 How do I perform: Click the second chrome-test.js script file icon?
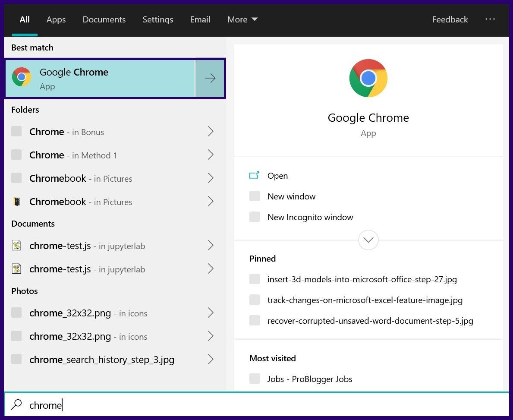point(17,269)
